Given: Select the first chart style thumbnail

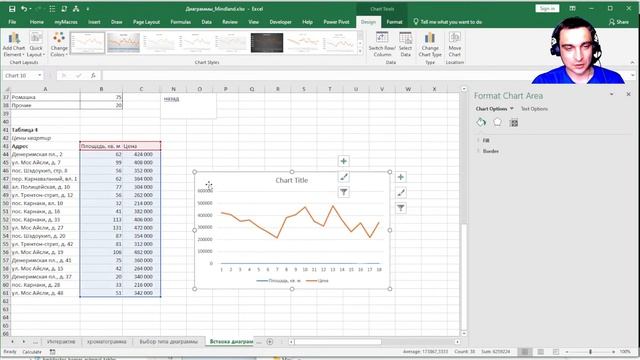Looking at the screenshot, I should (x=87, y=43).
